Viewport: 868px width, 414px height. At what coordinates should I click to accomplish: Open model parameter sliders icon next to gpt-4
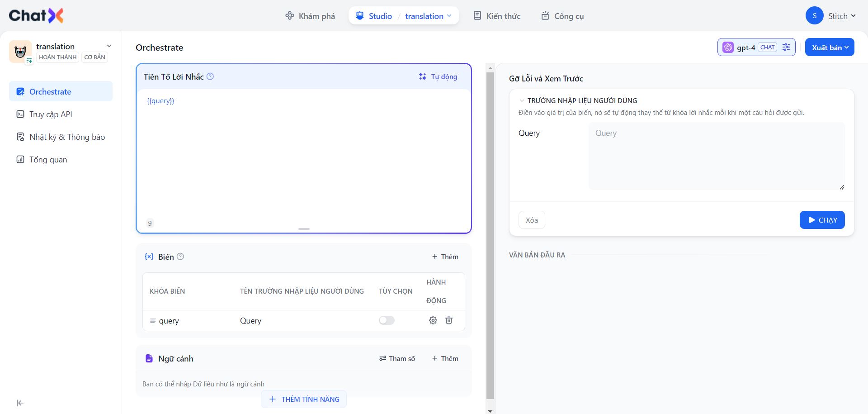(x=786, y=47)
